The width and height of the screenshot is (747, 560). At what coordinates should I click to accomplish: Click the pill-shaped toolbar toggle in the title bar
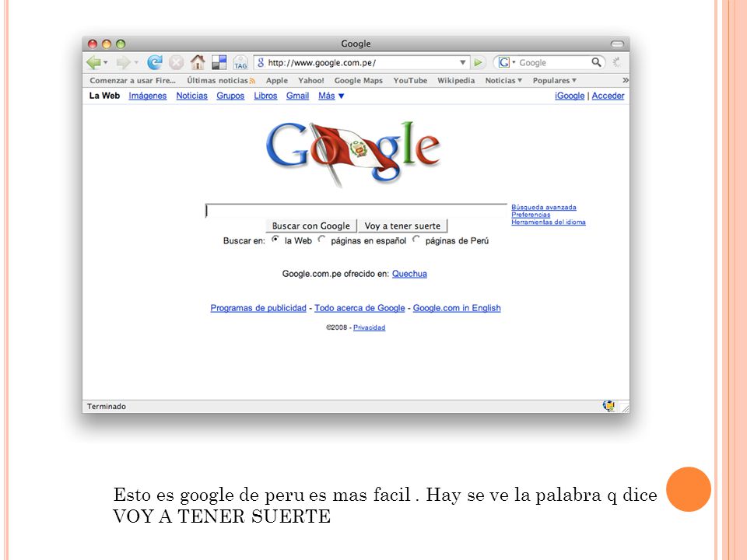[x=617, y=44]
